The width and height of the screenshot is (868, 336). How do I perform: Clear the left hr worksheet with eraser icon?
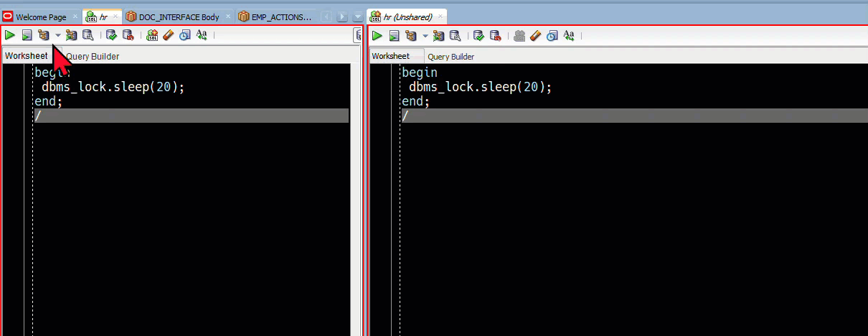169,34
